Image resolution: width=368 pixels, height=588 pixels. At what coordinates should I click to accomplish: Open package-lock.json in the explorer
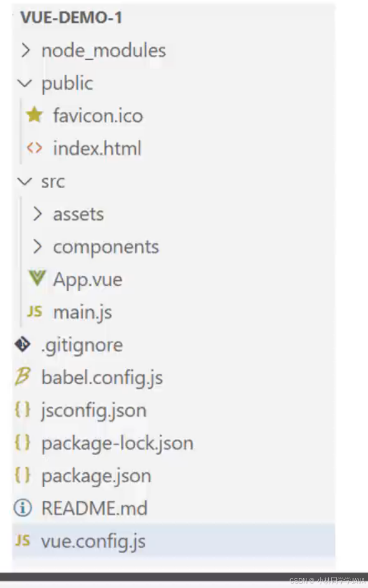[x=117, y=443]
